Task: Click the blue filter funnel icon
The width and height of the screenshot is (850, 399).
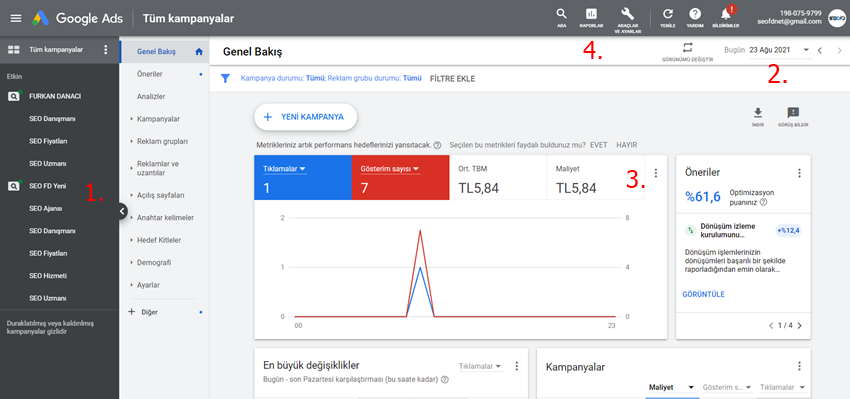Action: pos(226,79)
